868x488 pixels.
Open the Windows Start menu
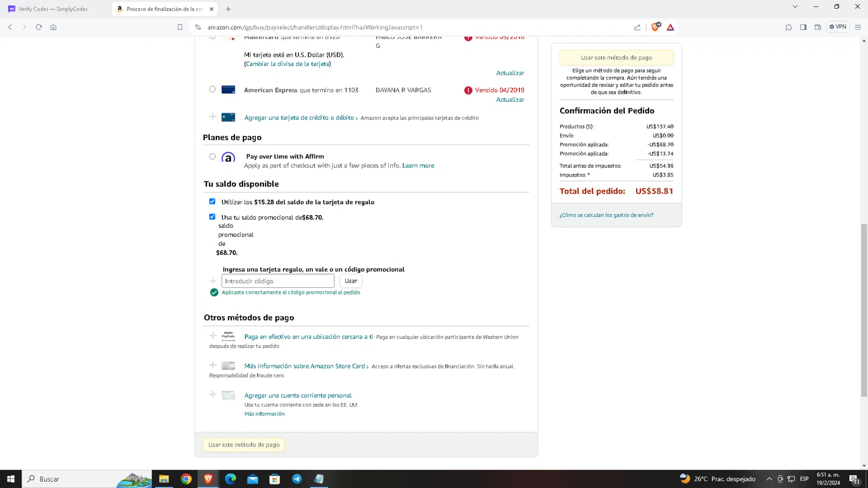coord(10,479)
